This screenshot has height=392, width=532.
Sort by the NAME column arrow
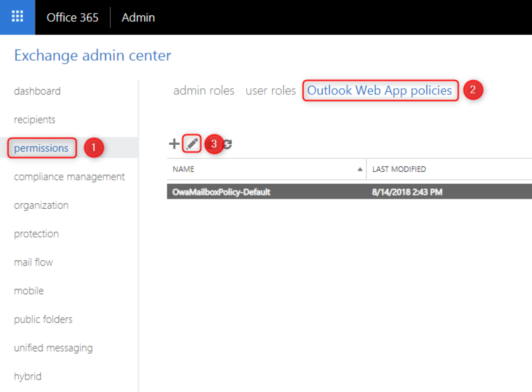click(x=359, y=169)
